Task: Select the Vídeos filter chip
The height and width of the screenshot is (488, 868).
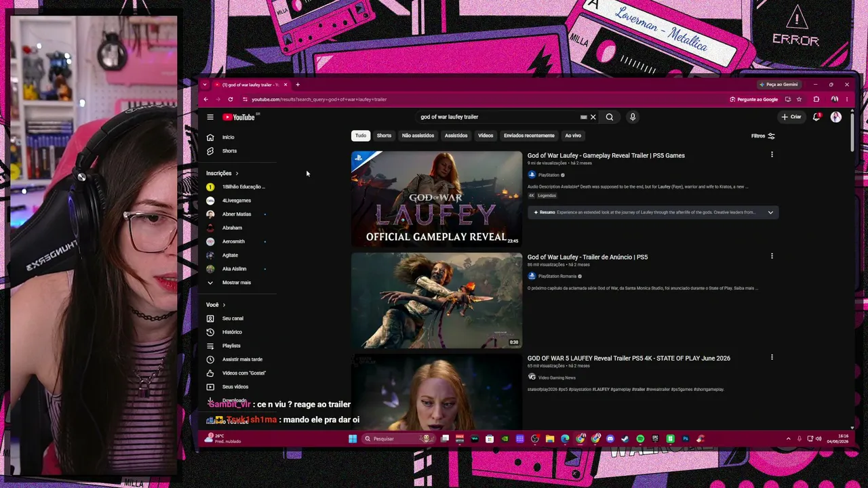Action: (486, 136)
